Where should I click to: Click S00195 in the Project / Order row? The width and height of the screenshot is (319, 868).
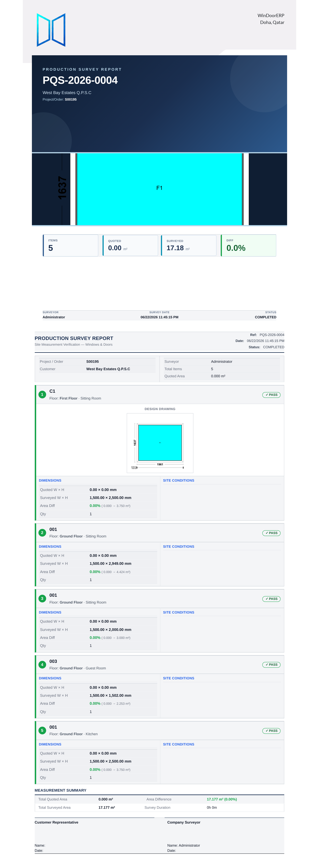[93, 362]
